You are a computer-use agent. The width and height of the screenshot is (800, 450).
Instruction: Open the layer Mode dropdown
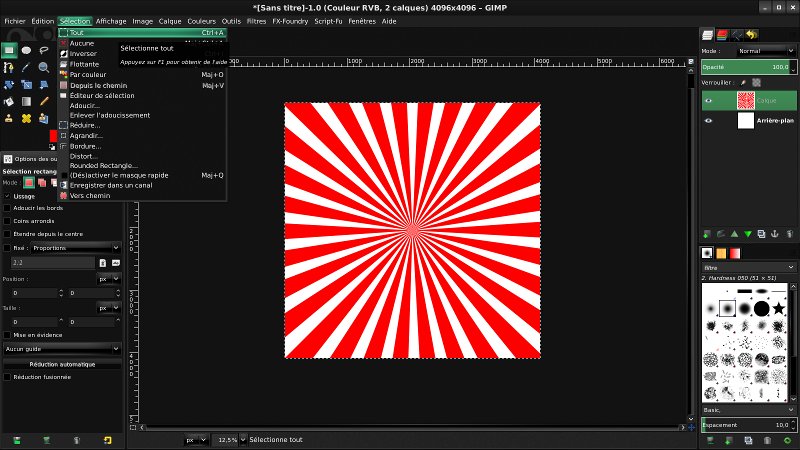pos(765,51)
